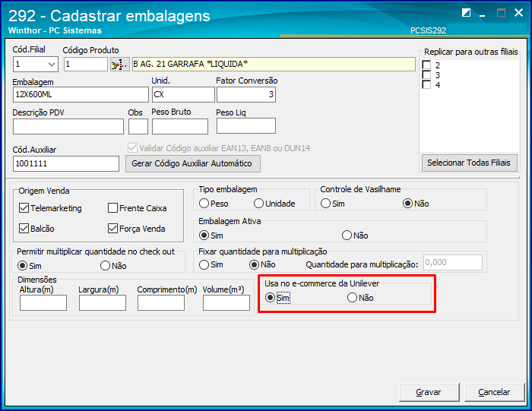Select Sim for Usa no e-commerce da Unilever
Screen dimensions: 532x411
point(270,298)
